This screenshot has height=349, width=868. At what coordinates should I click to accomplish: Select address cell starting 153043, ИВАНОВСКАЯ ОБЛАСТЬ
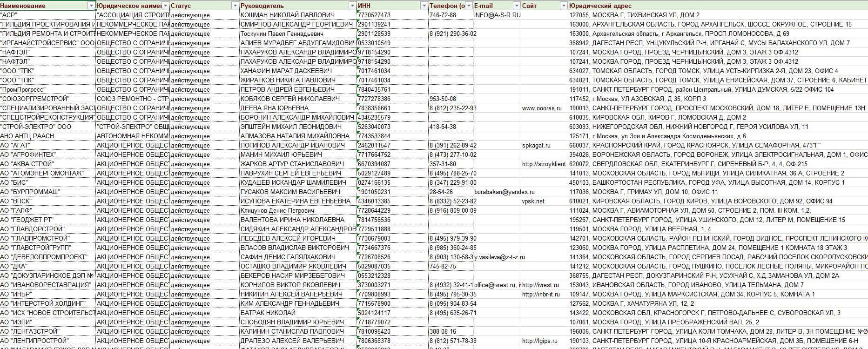point(718,285)
